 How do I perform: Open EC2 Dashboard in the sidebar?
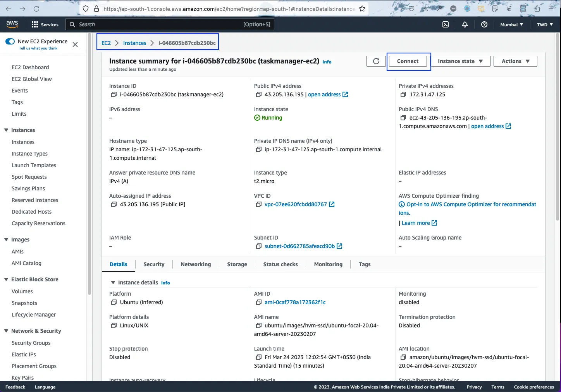coord(30,67)
